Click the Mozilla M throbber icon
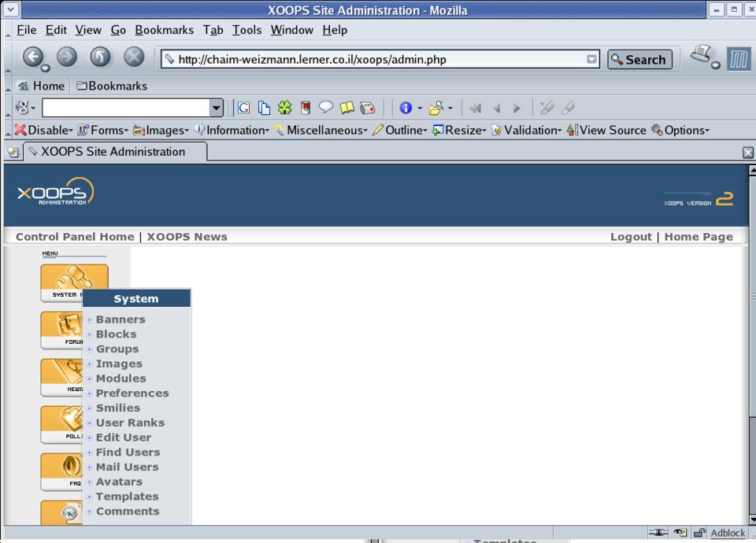Image resolution: width=756 pixels, height=543 pixels. pos(739,59)
